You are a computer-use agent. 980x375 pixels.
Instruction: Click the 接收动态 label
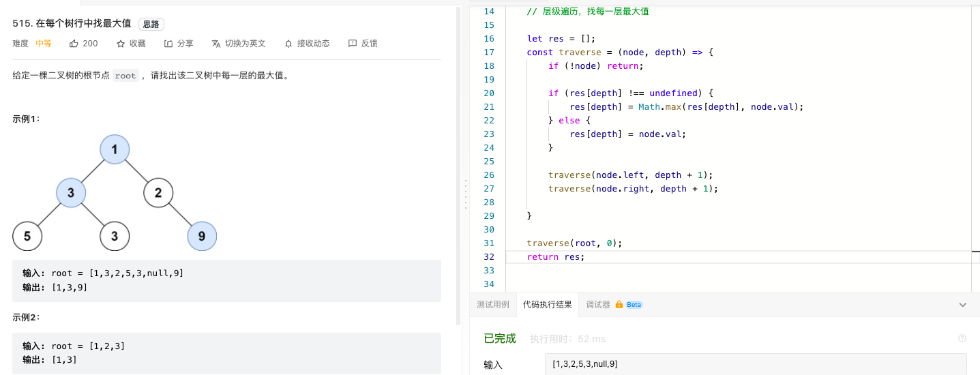314,44
